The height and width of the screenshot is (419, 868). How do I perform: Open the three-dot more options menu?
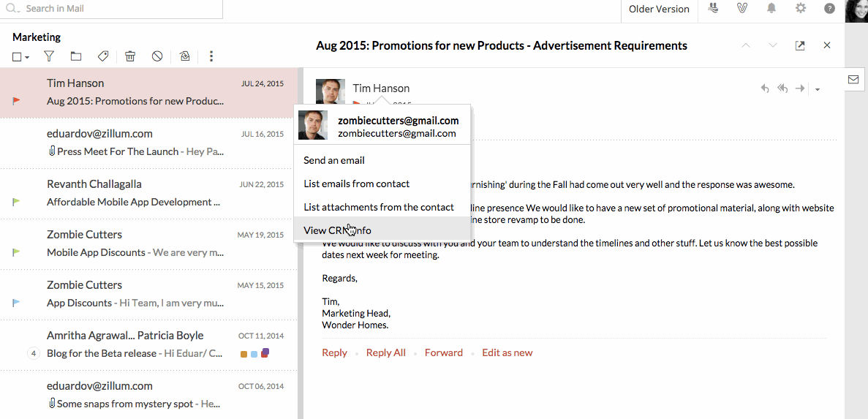211,56
